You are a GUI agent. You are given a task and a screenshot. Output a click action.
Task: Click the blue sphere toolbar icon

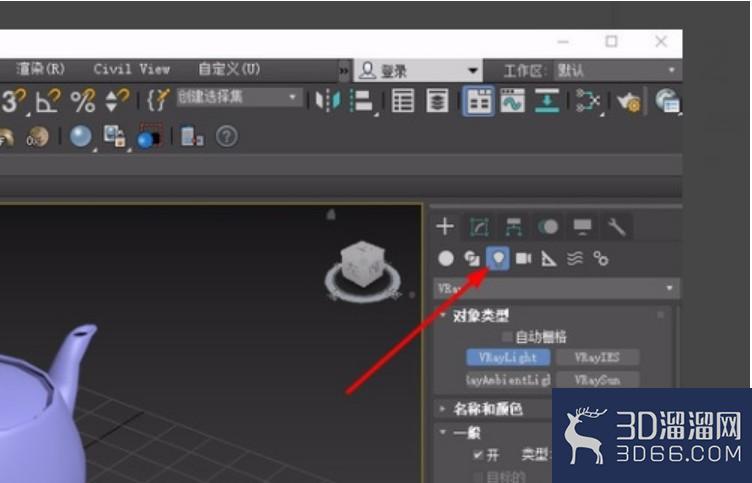coord(81,137)
